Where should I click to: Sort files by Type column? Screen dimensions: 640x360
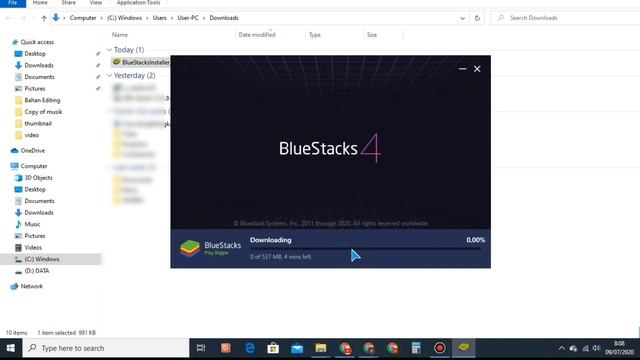tap(314, 35)
